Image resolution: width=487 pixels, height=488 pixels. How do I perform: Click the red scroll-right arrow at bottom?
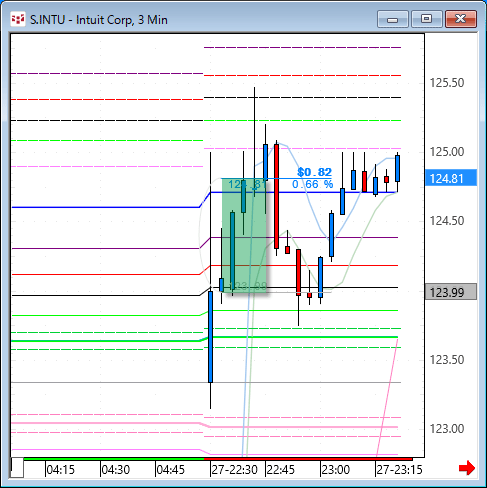pyautogui.click(x=467, y=468)
